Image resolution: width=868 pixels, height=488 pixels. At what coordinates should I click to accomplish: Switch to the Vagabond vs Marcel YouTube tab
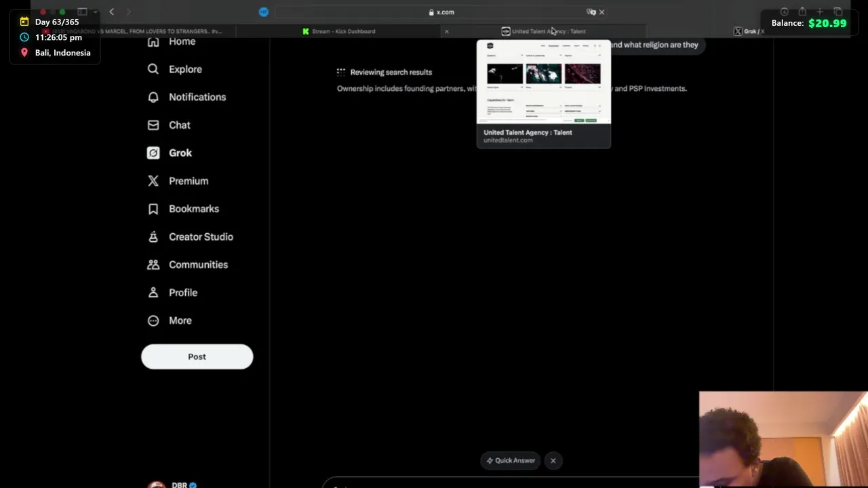coord(133,31)
